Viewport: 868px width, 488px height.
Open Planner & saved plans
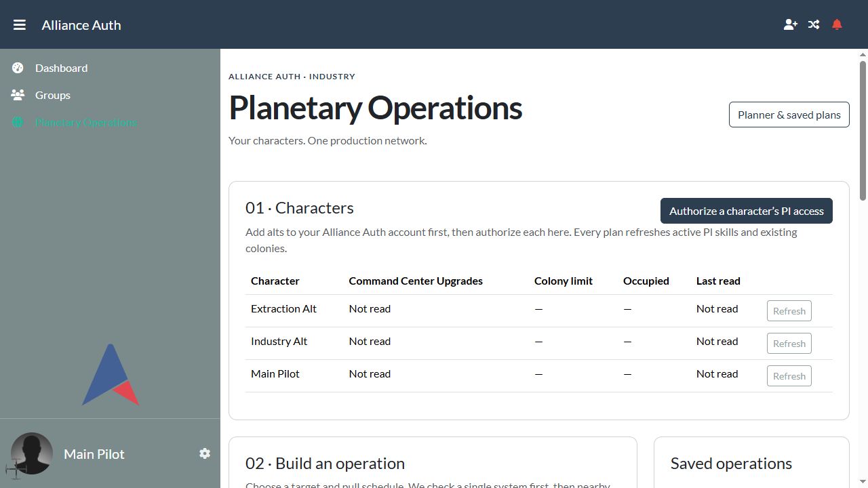(789, 115)
